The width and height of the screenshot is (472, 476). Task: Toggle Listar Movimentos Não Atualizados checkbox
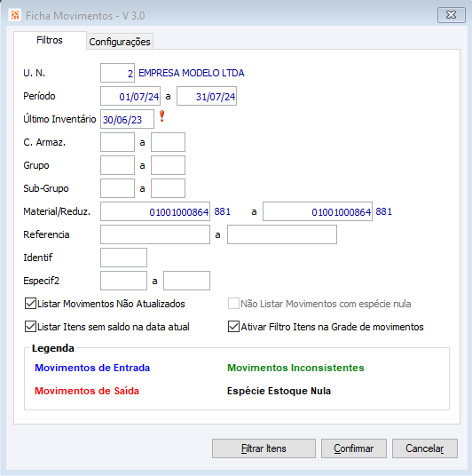click(31, 304)
